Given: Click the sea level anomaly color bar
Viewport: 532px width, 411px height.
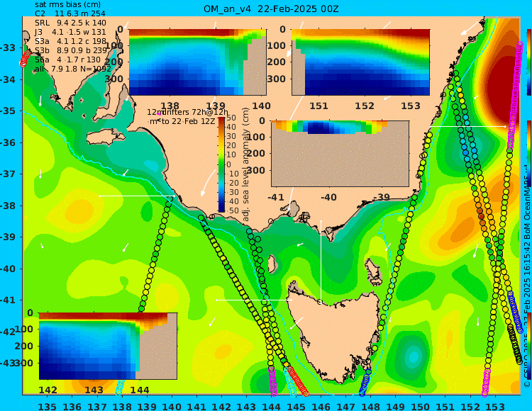Looking at the screenshot, I should point(221,164).
